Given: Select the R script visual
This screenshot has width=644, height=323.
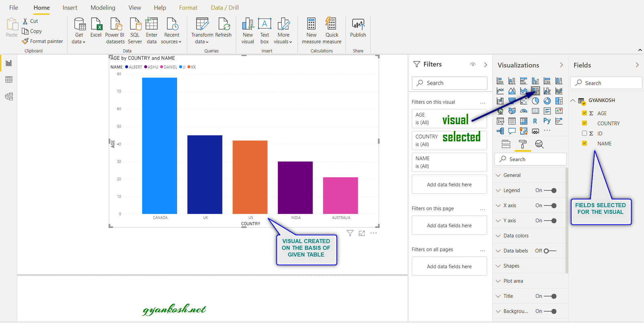Looking at the screenshot, I should (x=535, y=121).
